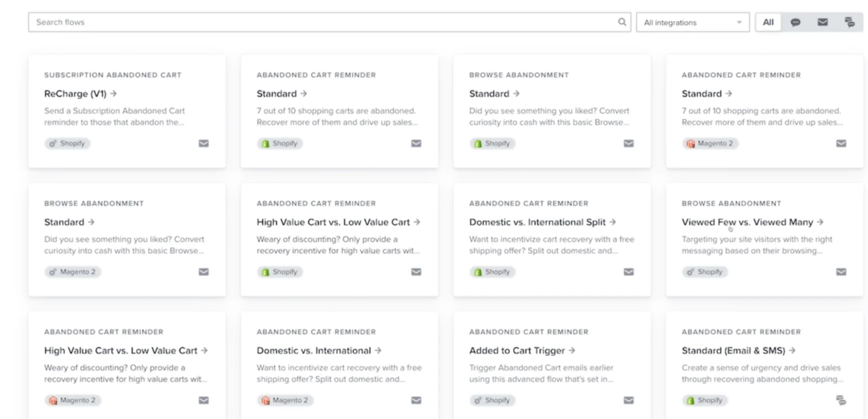Click Magento 2 tag on Domestic vs. International card
868x419 pixels.
285,400
